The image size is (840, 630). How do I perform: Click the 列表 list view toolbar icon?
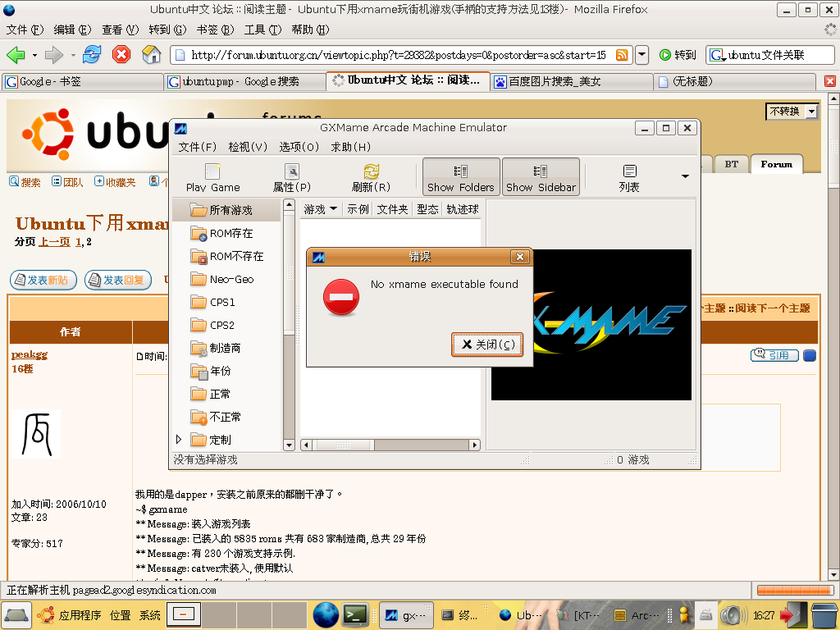(629, 177)
